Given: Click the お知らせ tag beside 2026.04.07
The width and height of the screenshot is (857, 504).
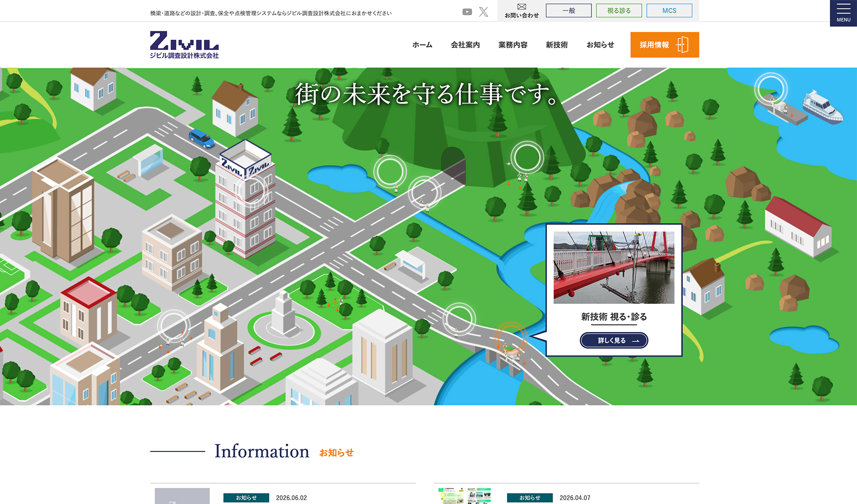Looking at the screenshot, I should click(530, 498).
